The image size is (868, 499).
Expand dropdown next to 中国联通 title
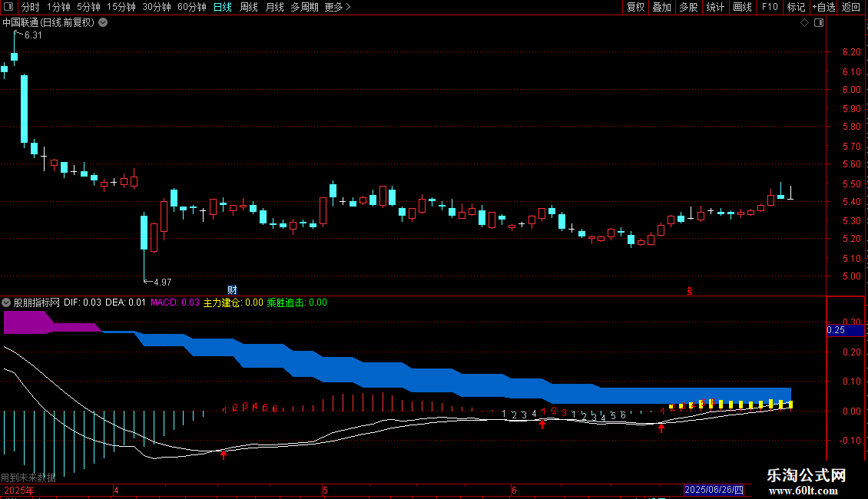coord(103,23)
